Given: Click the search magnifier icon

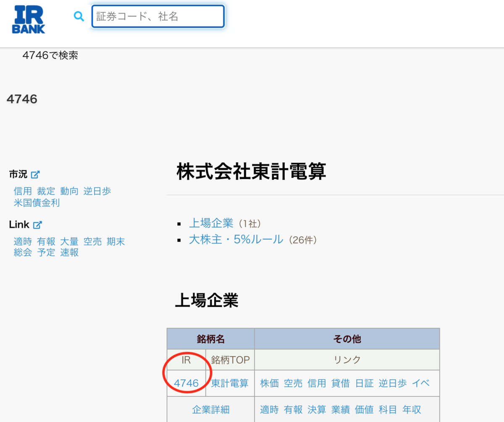Looking at the screenshot, I should pos(79,16).
